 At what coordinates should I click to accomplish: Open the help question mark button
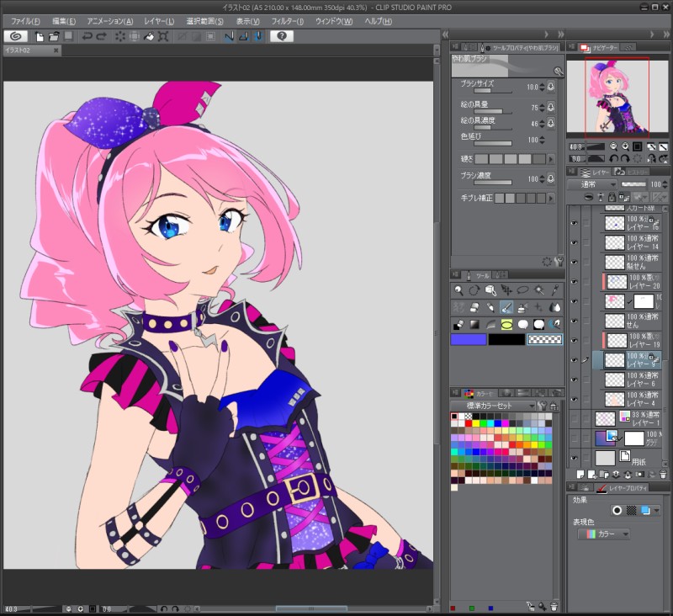coord(282,36)
